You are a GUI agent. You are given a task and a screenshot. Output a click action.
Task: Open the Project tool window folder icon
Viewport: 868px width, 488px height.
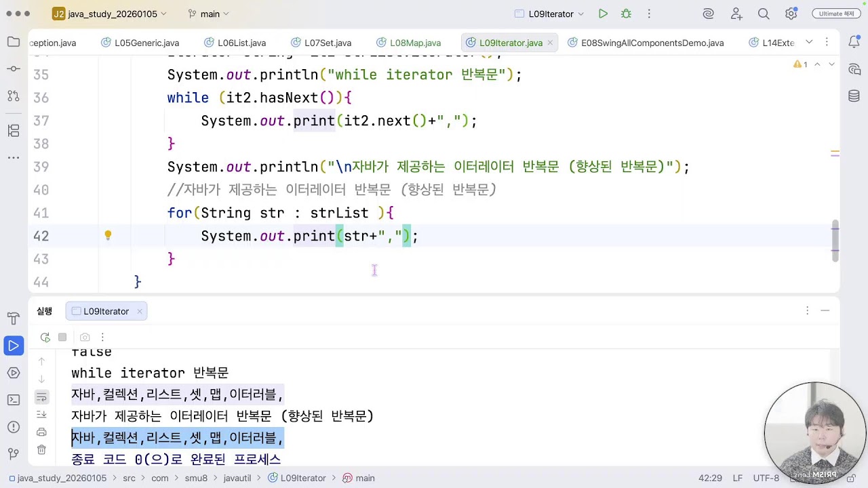tap(13, 42)
